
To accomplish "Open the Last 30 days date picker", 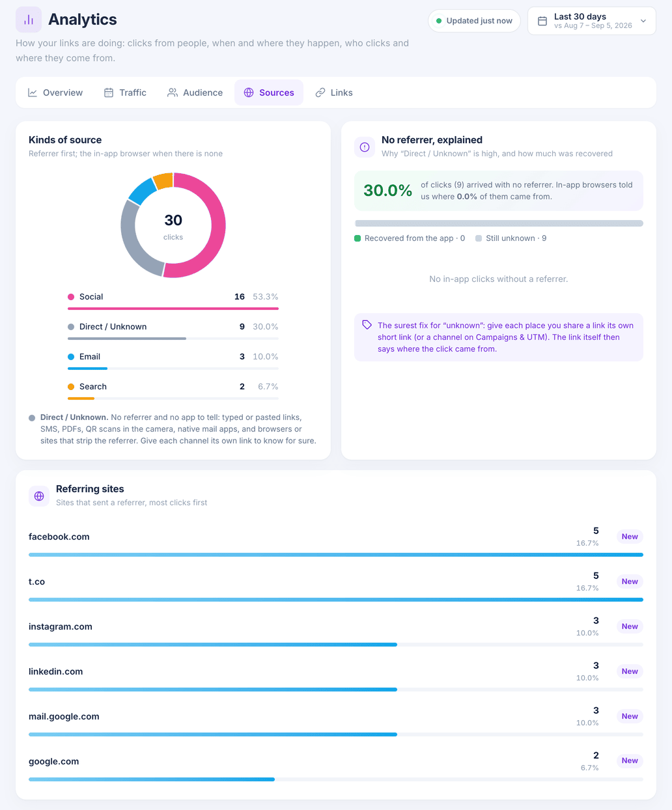I will 592,21.
